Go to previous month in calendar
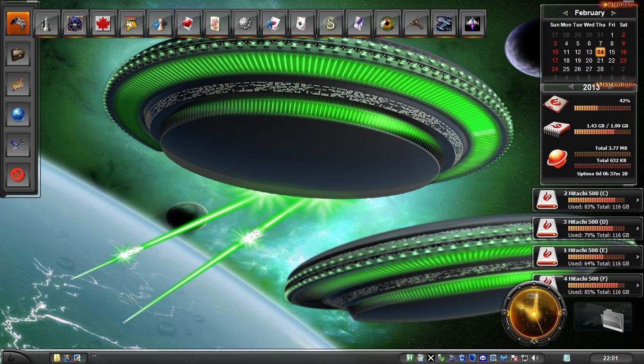 click(x=565, y=13)
